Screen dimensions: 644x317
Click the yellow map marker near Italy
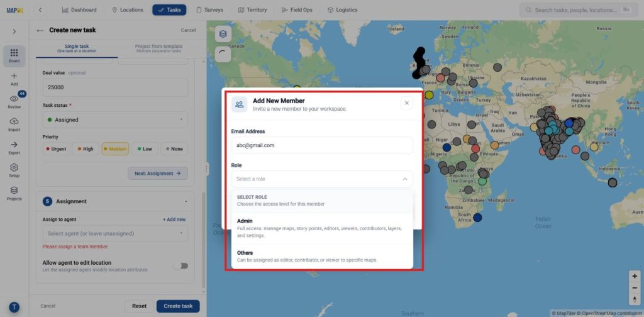pos(429,95)
